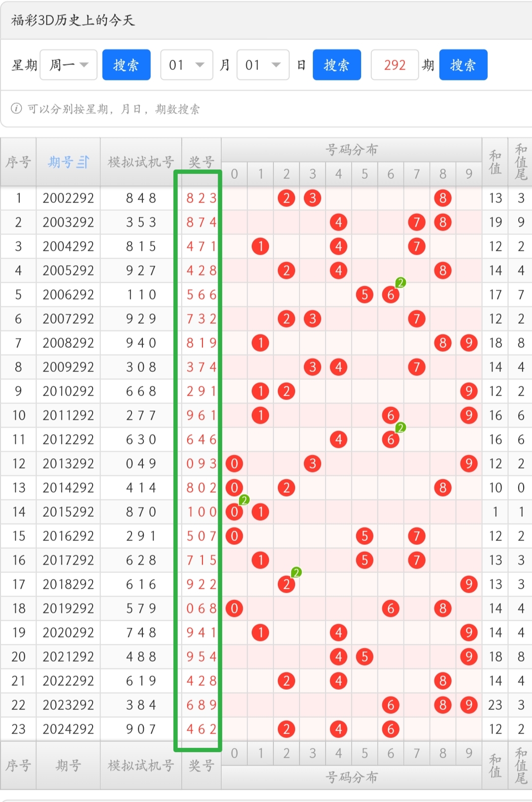Click sum value 23 in row 22
The width and height of the screenshot is (532, 802).
click(495, 705)
